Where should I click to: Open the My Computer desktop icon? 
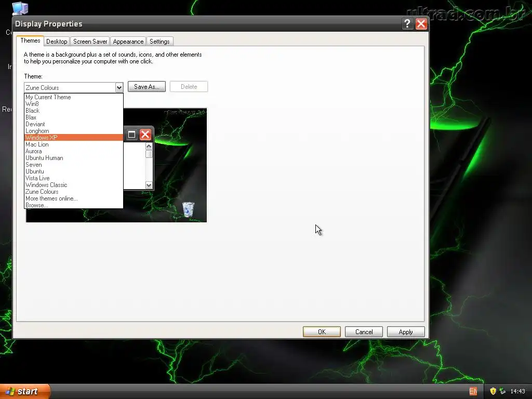[x=20, y=8]
